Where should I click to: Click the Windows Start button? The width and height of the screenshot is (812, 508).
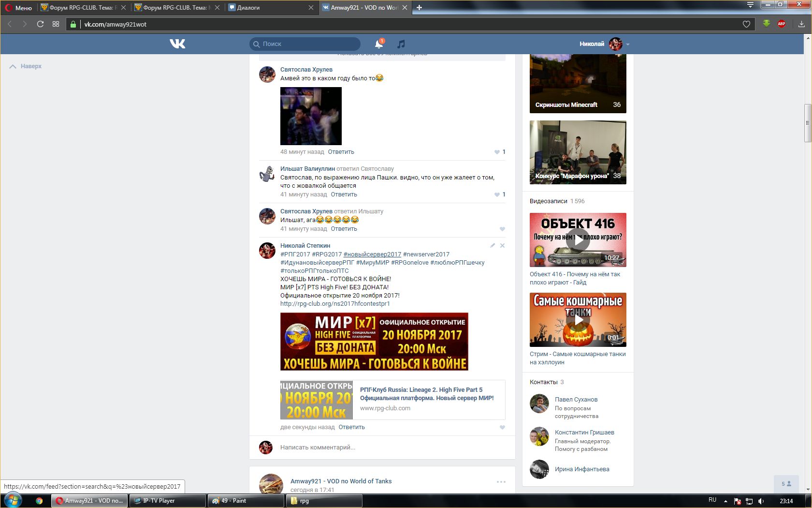pos(13,500)
